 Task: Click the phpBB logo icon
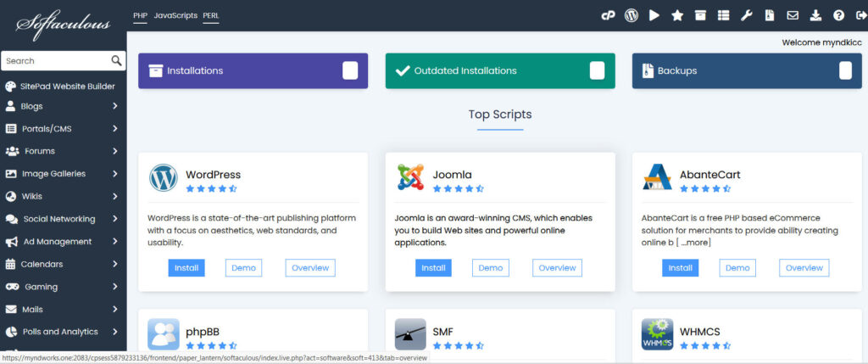[164, 334]
